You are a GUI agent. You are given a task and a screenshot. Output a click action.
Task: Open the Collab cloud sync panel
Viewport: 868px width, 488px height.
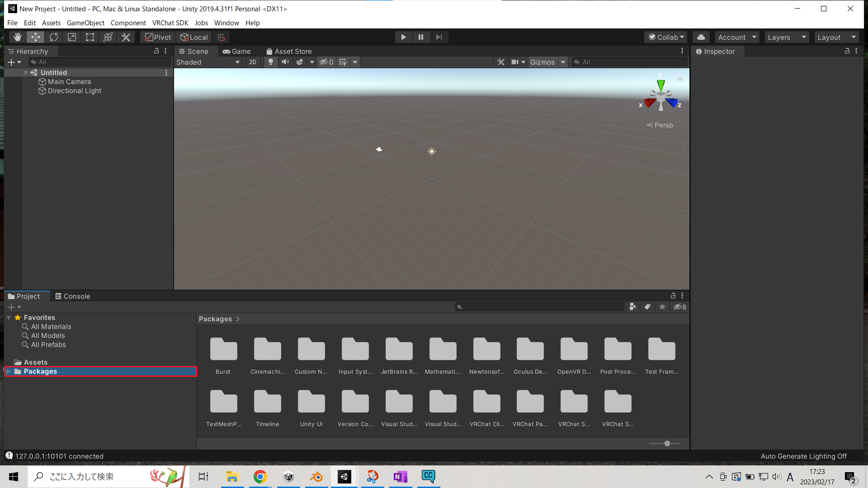click(x=701, y=37)
